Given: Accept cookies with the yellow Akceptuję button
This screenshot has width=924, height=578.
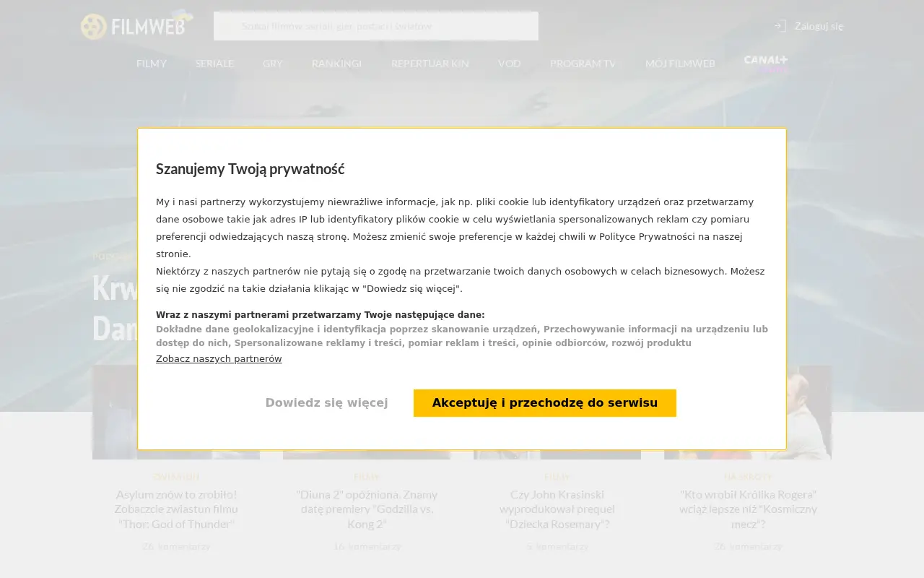Looking at the screenshot, I should click(545, 403).
